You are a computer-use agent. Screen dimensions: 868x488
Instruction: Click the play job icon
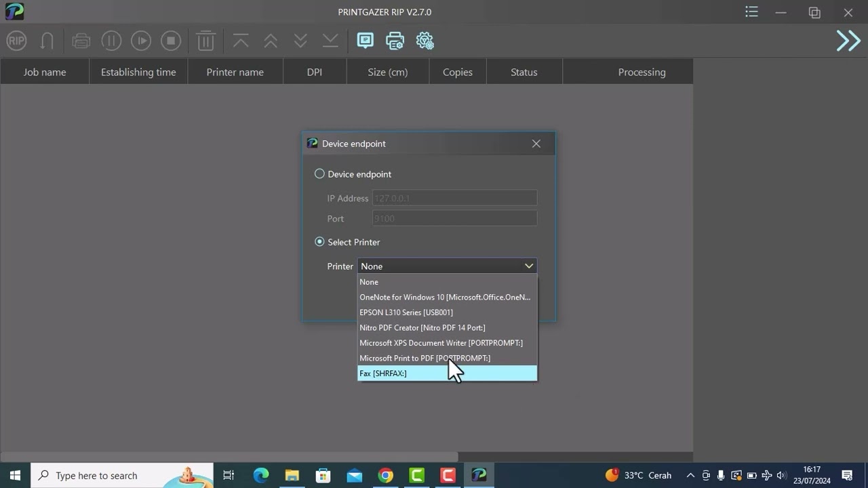tap(141, 41)
